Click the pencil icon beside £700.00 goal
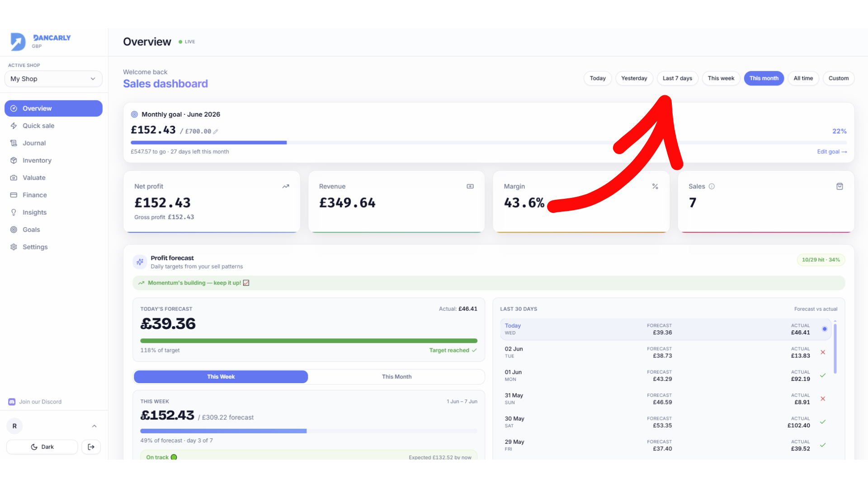The image size is (868, 488). click(x=216, y=131)
